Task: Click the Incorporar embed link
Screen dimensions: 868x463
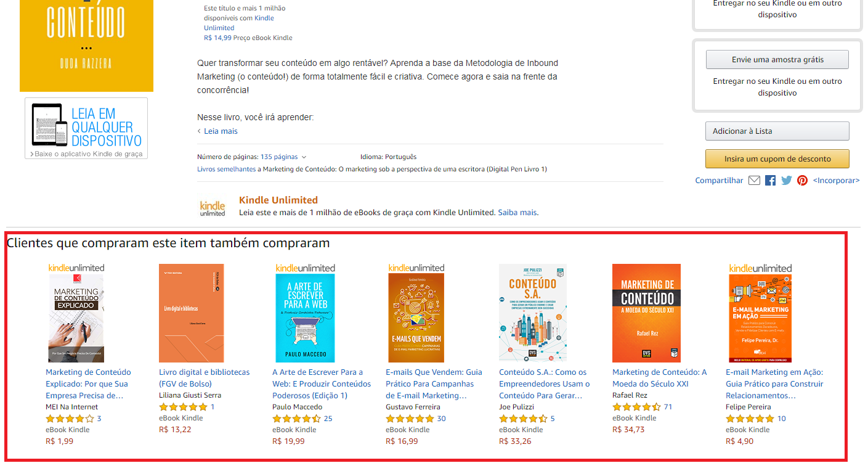Action: click(836, 181)
